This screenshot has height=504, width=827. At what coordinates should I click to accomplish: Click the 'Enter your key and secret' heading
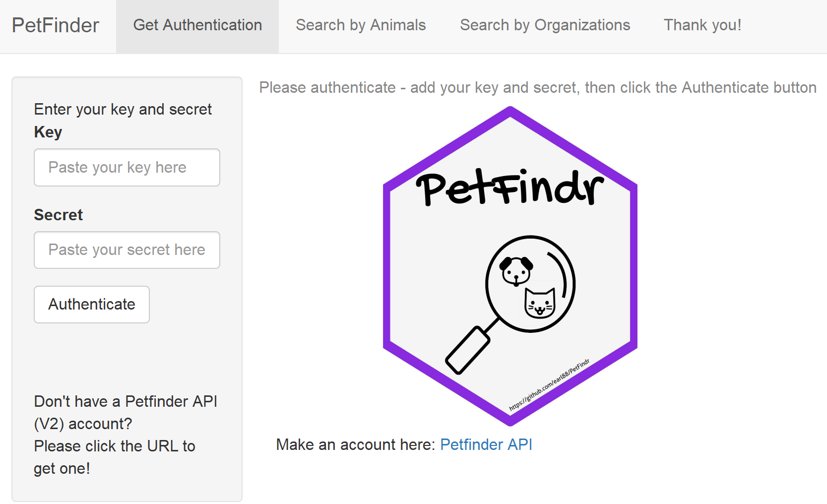(123, 110)
